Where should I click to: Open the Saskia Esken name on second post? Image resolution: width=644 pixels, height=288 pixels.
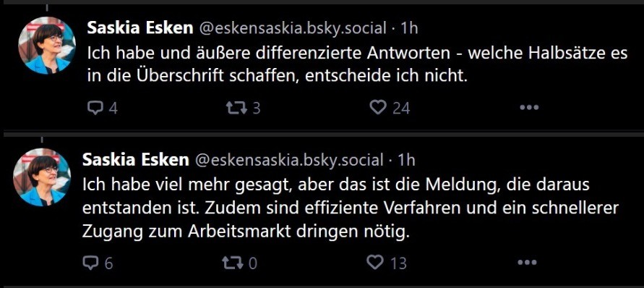click(136, 160)
